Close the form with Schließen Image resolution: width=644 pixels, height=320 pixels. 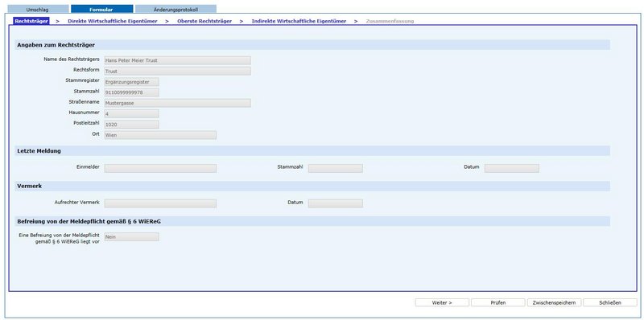click(x=610, y=303)
